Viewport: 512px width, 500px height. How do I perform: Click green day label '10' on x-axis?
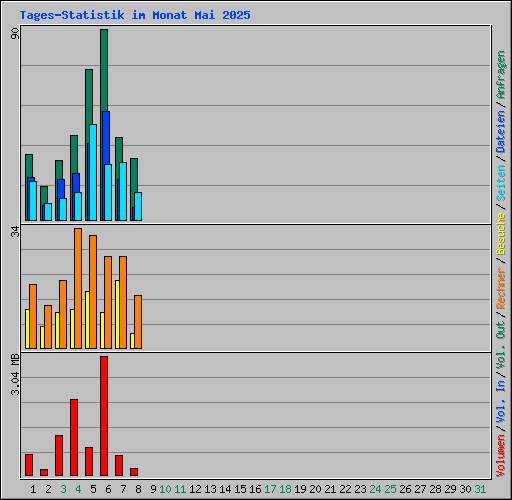tap(165, 489)
